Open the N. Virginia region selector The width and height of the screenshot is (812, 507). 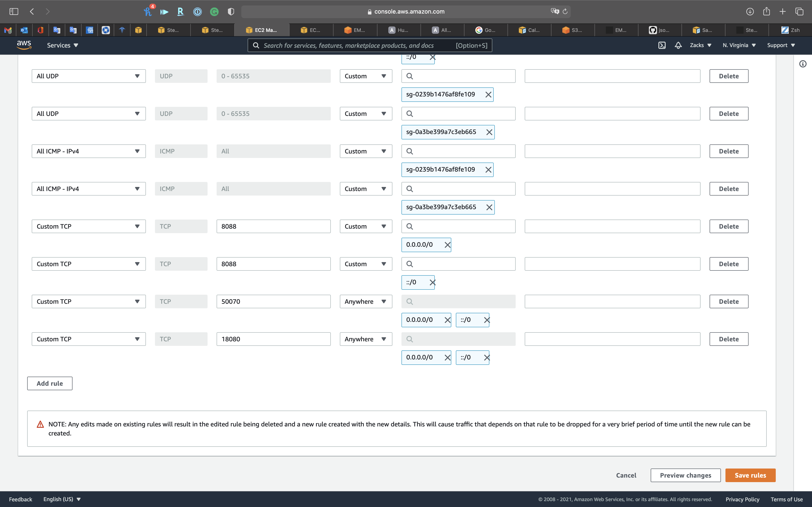739,45
